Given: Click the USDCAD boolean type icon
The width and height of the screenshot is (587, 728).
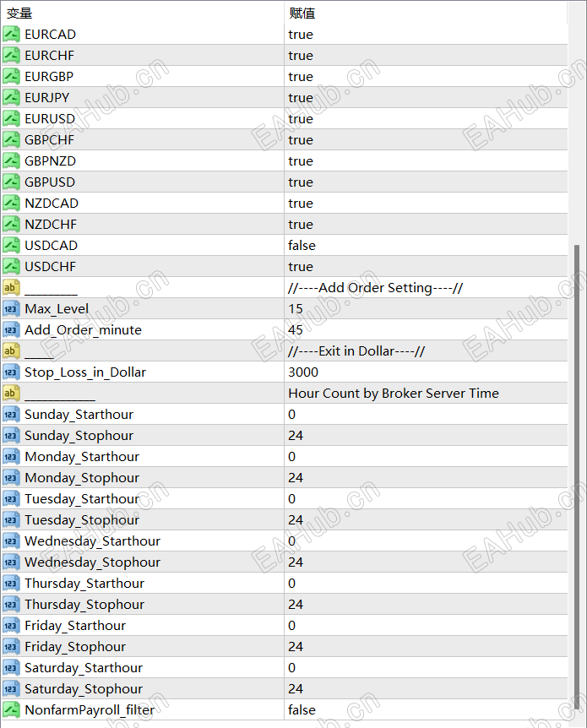Looking at the screenshot, I should (11, 246).
